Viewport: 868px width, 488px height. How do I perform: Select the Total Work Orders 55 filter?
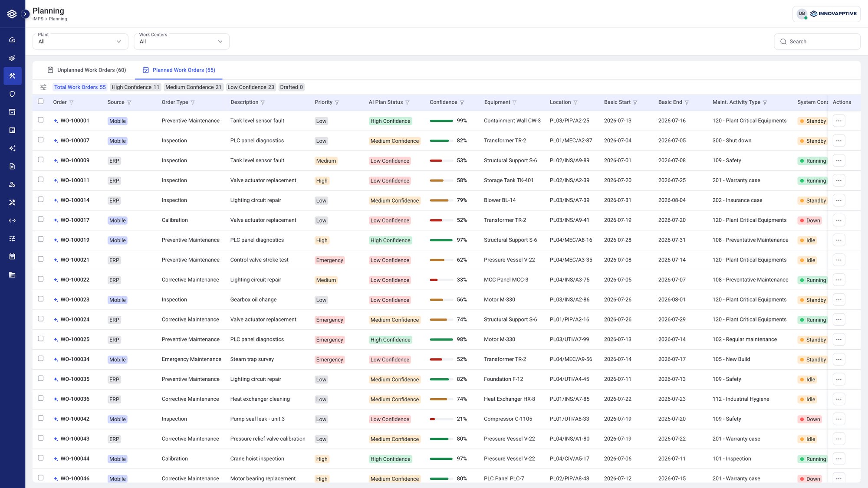(80, 87)
